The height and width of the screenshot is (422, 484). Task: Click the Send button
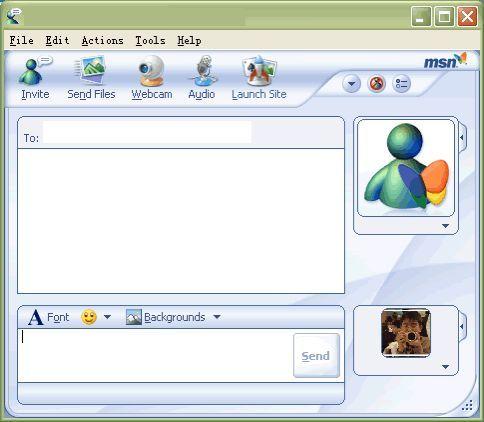pyautogui.click(x=316, y=356)
